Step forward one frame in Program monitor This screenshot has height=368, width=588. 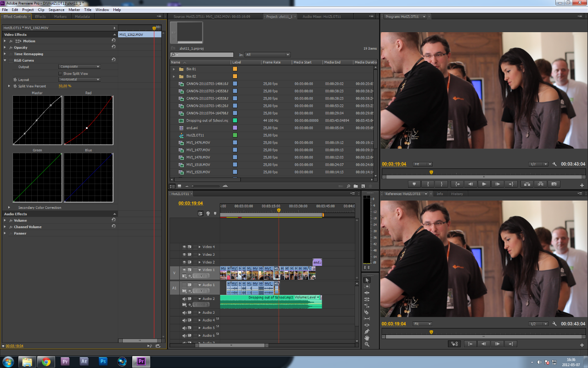coord(498,184)
